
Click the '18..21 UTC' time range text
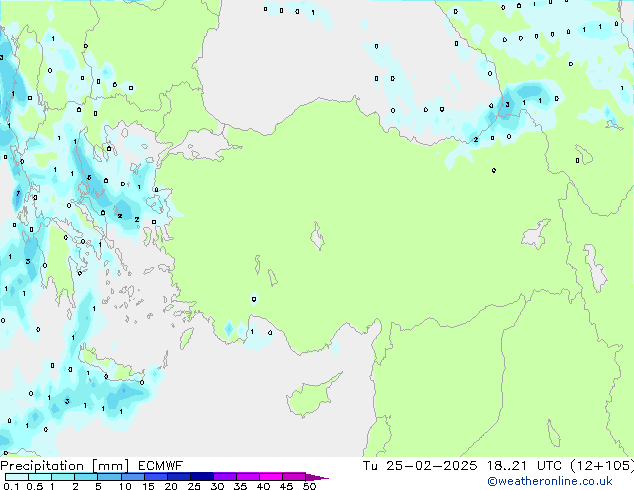coord(524,466)
